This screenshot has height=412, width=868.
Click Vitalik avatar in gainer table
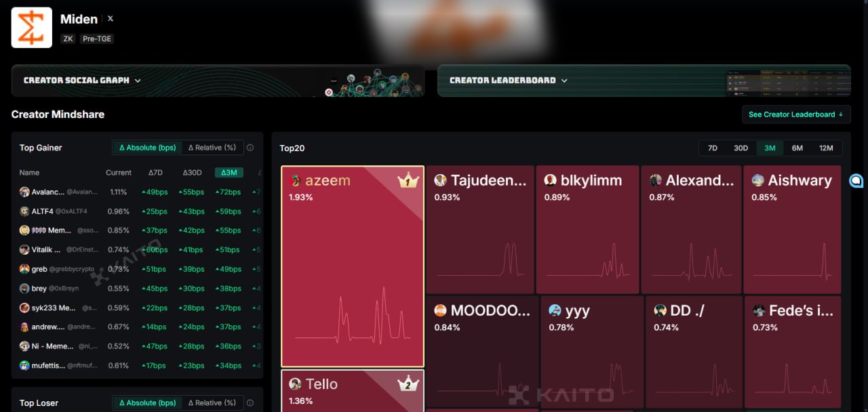[24, 250]
